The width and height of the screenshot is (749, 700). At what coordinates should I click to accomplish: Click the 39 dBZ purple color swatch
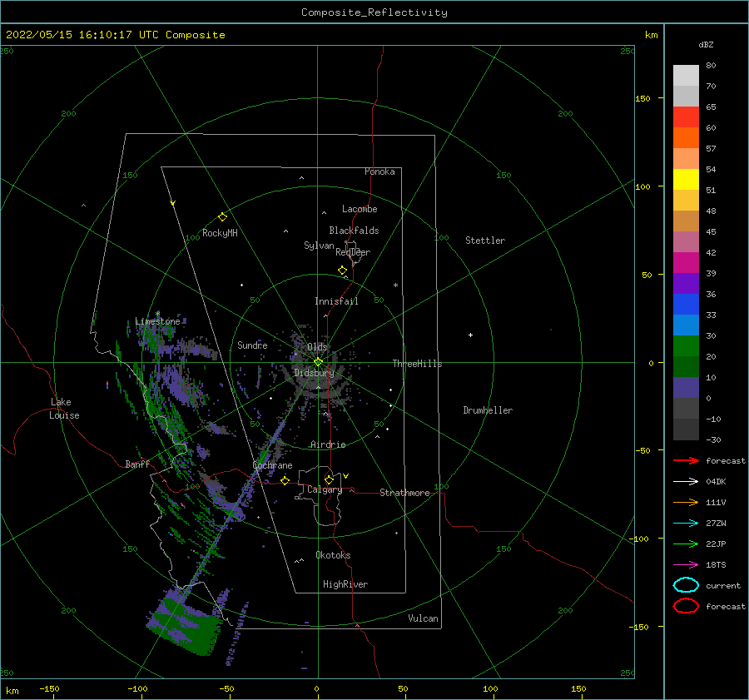click(x=686, y=283)
